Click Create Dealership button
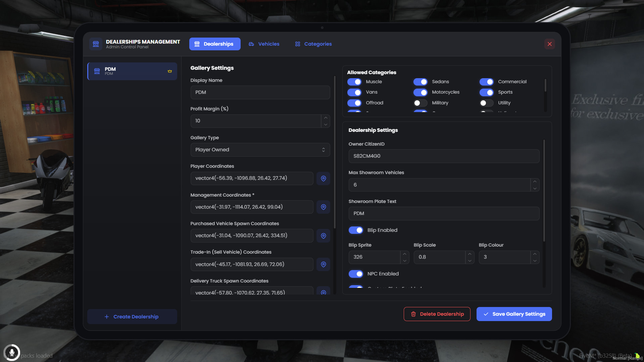 [132, 317]
